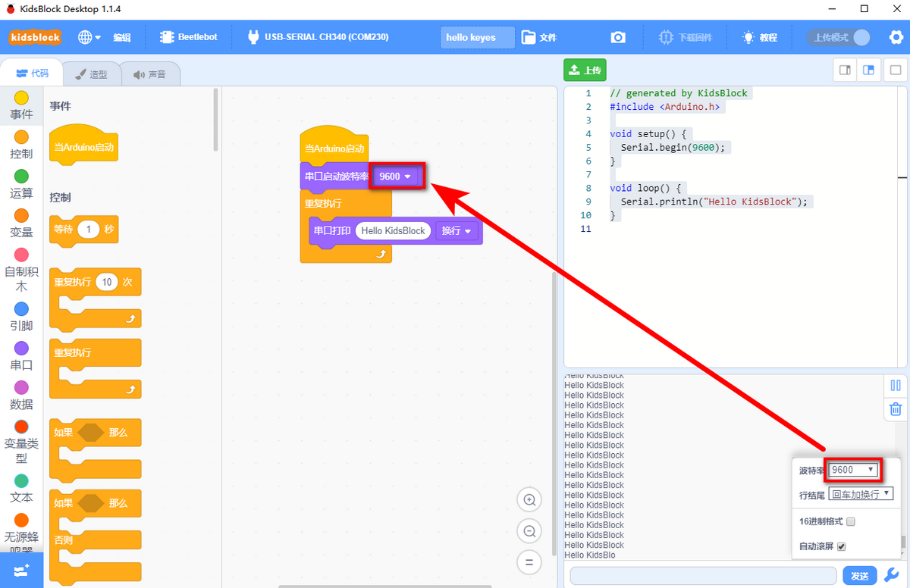Enable the 16进制格式 checkbox
Screen dimensions: 910x588
point(851,521)
